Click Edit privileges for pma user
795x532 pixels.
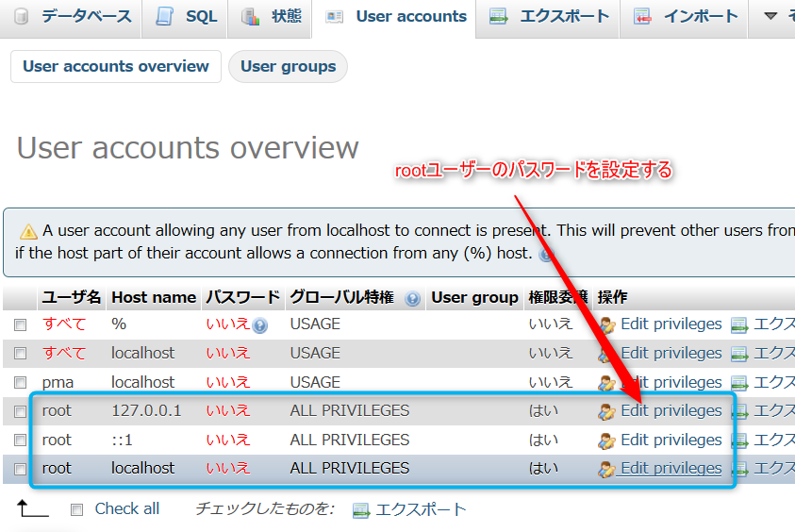point(671,382)
